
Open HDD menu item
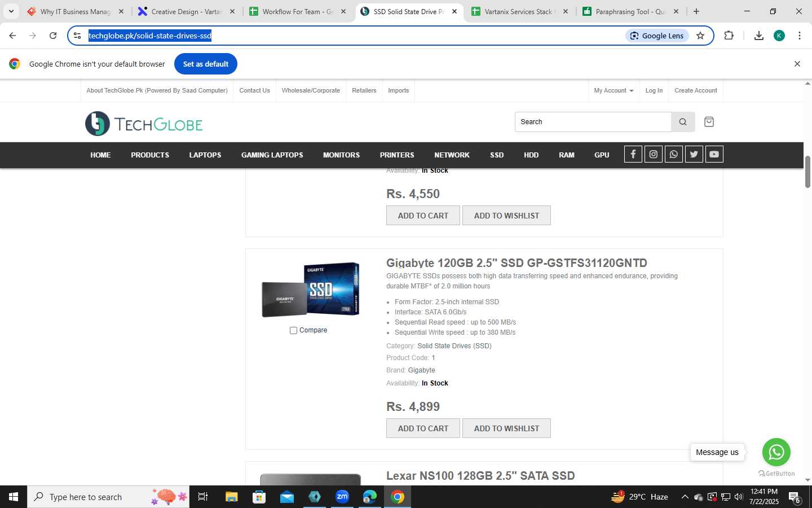[531, 155]
